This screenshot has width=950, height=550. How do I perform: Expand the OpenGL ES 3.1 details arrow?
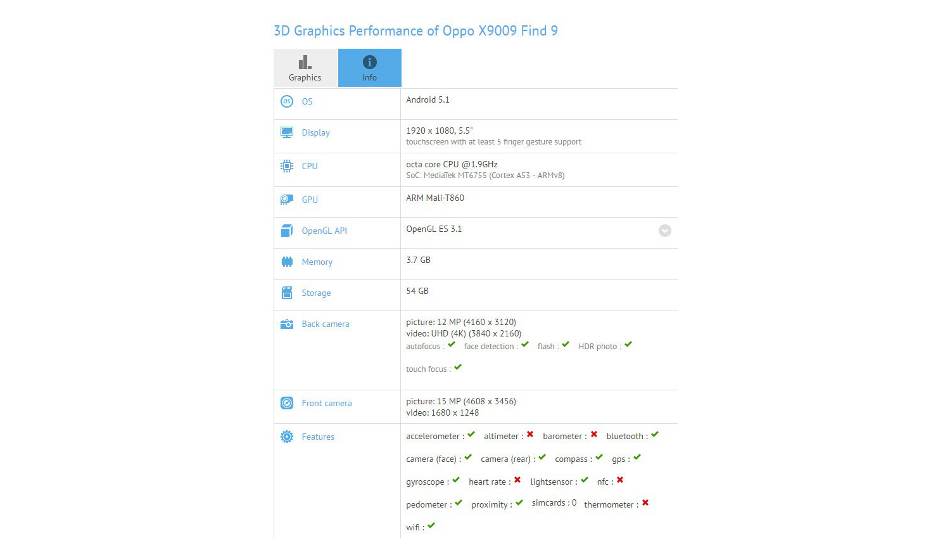[x=665, y=230]
